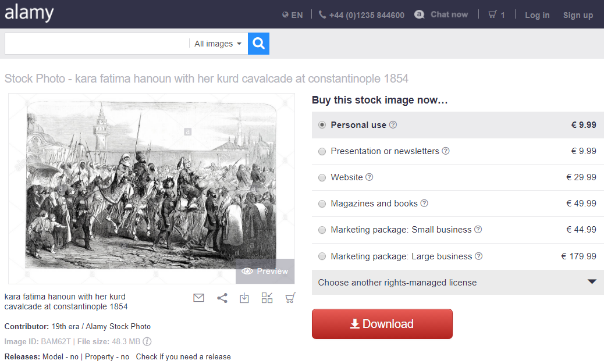This screenshot has height=364, width=604.
Task: Click Check if you need a release
Action: [x=183, y=356]
